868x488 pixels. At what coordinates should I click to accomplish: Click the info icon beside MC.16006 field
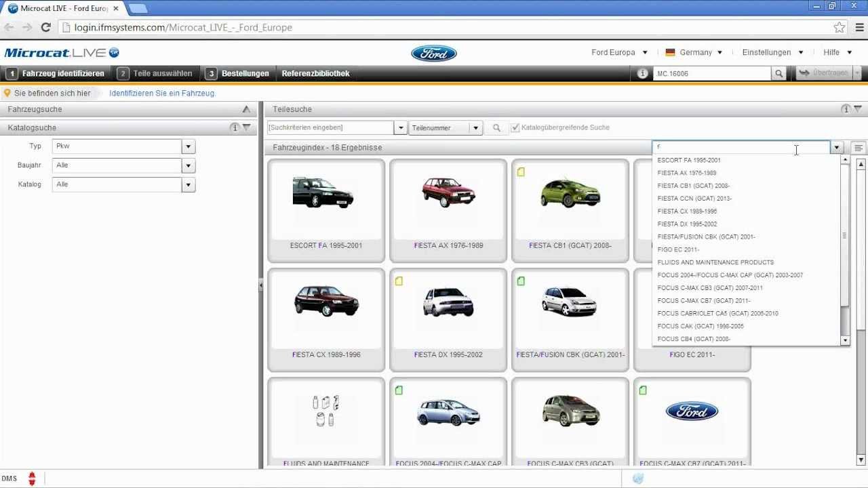[643, 73]
